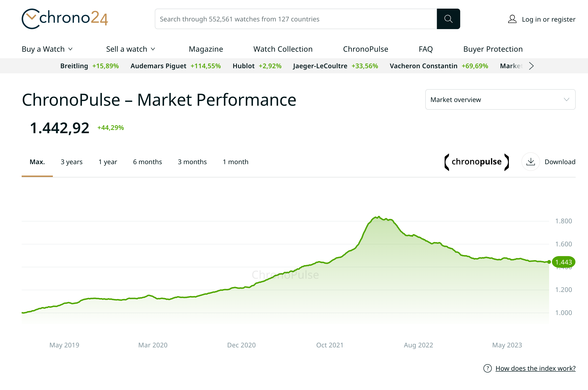Click the question mark help icon

coord(487,368)
